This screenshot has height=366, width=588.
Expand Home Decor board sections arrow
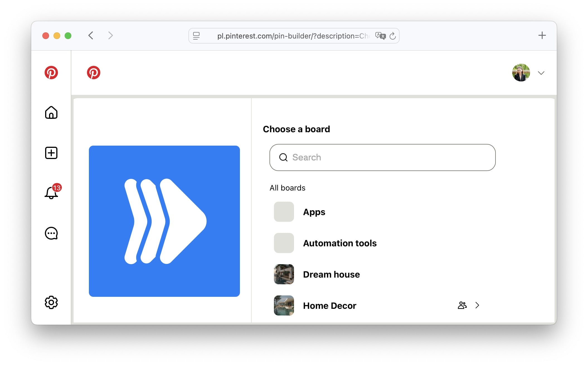pyautogui.click(x=477, y=305)
